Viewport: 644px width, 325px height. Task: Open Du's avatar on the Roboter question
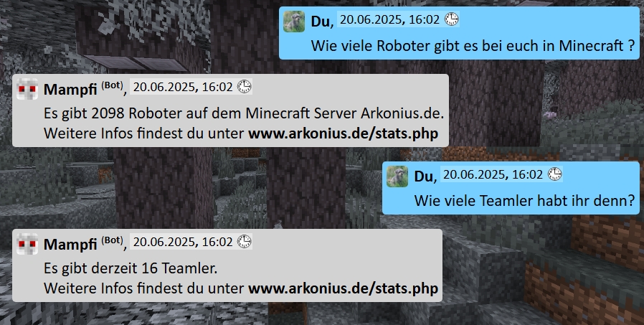click(x=294, y=22)
